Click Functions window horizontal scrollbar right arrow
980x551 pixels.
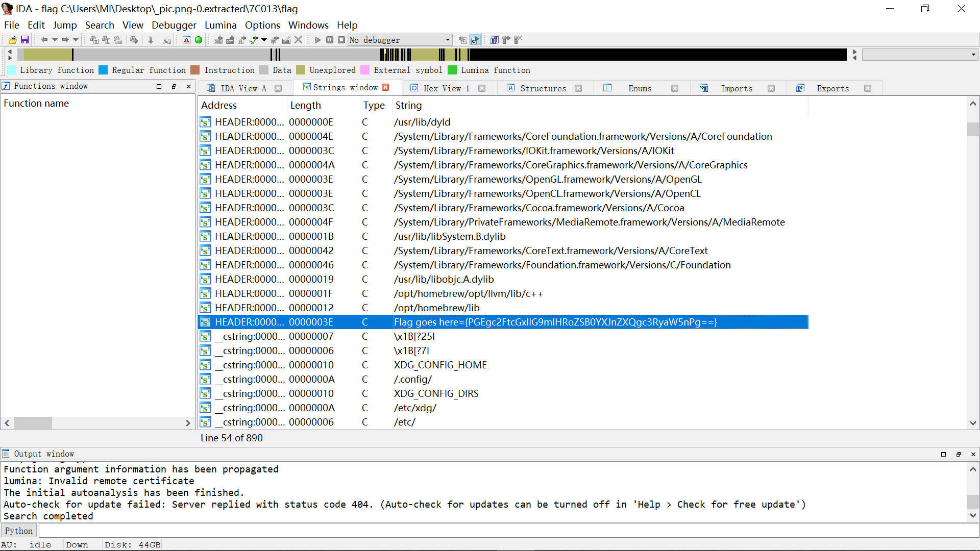(188, 423)
